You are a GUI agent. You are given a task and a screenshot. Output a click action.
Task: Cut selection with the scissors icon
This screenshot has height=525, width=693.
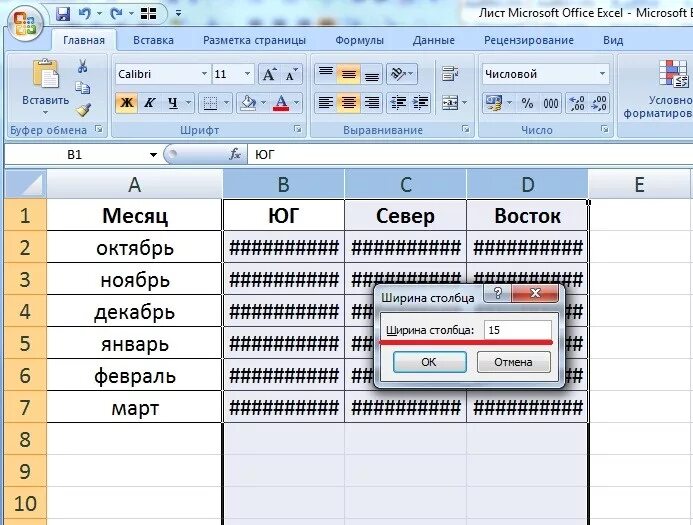pyautogui.click(x=82, y=66)
